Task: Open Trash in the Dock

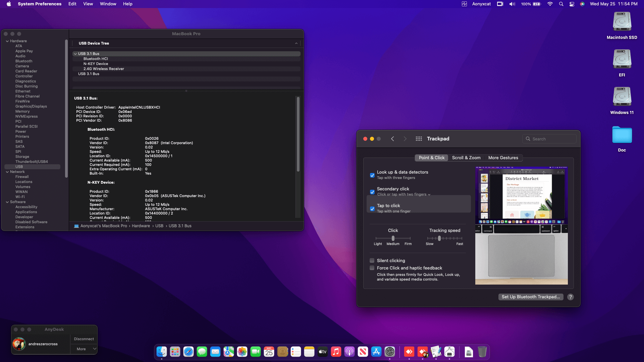Action: 482,352
